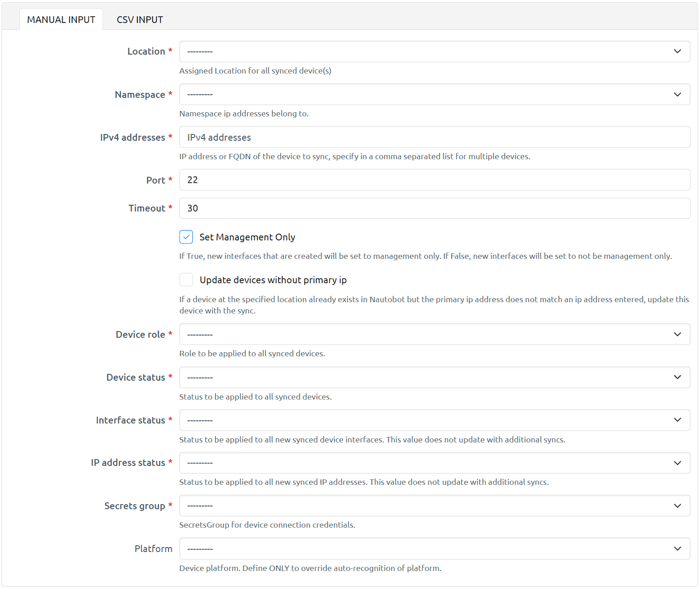Click the Device role chevron arrow
This screenshot has height=589, width=700.
click(677, 334)
